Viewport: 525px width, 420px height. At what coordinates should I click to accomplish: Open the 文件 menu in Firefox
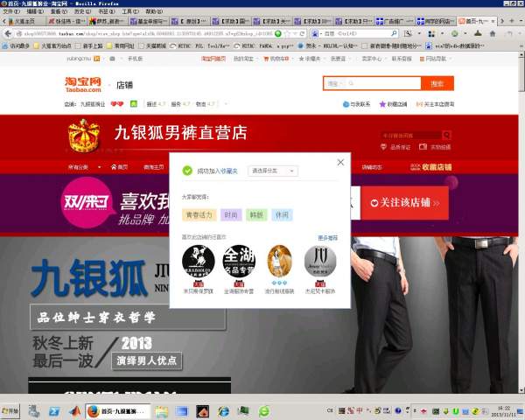coord(11,11)
